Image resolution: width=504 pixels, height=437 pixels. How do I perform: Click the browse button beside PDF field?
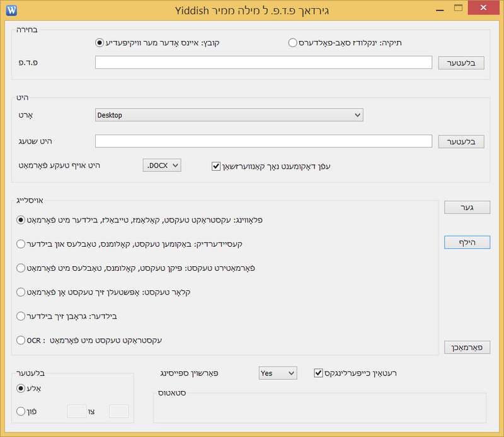[x=461, y=62]
